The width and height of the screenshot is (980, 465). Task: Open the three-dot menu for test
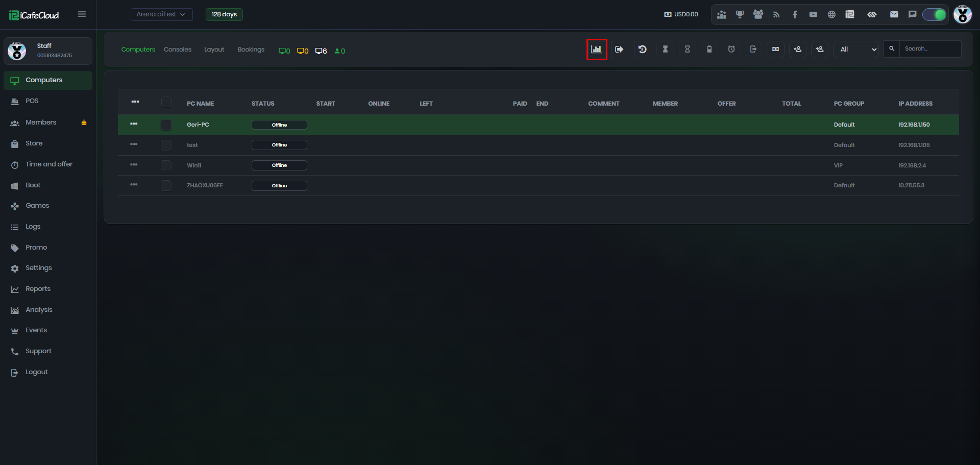pyautogui.click(x=134, y=144)
